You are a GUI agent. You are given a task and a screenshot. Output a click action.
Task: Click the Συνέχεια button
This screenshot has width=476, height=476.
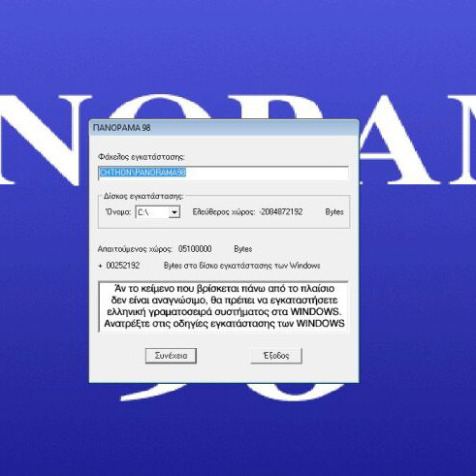pyautogui.click(x=171, y=356)
